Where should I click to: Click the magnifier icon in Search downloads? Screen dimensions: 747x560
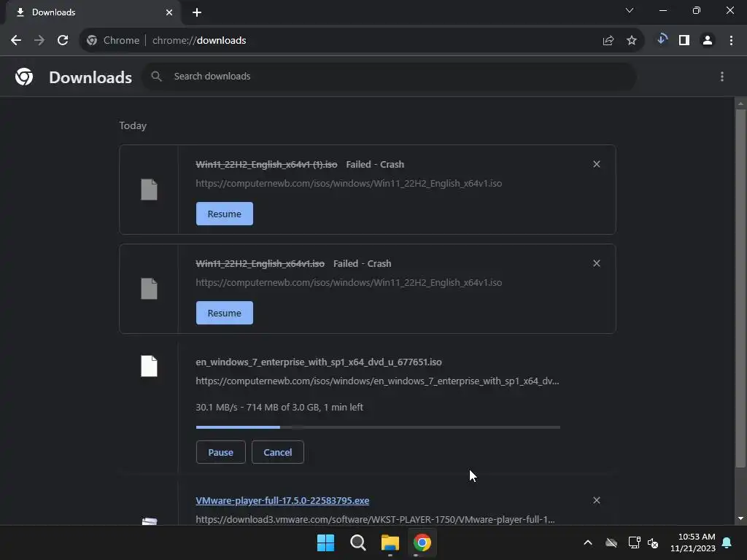(x=156, y=76)
